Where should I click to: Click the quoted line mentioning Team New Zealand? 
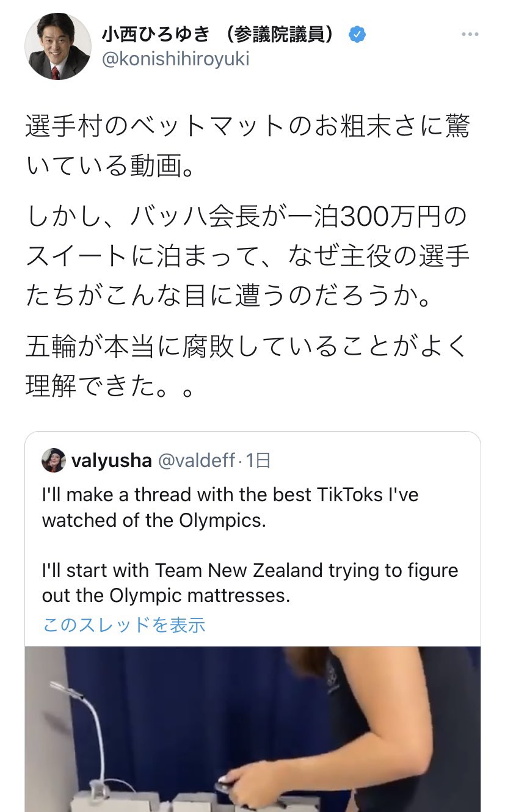click(250, 582)
